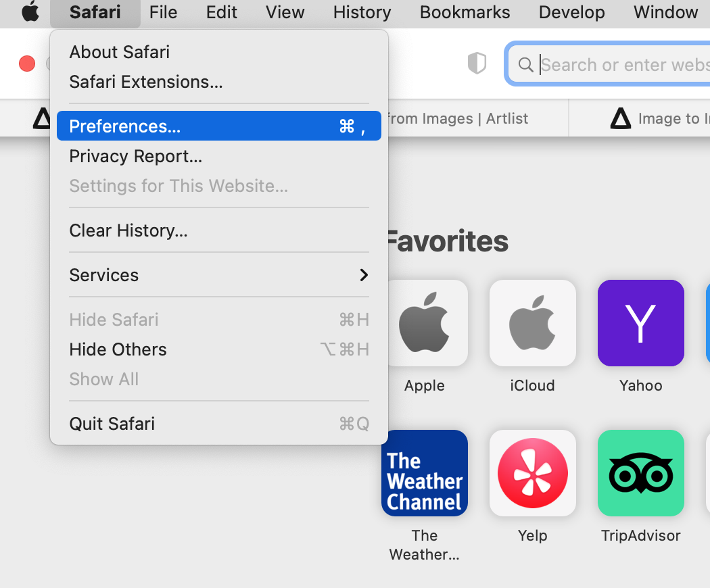Select About Safari
Screen dimensions: 710x588
(119, 52)
